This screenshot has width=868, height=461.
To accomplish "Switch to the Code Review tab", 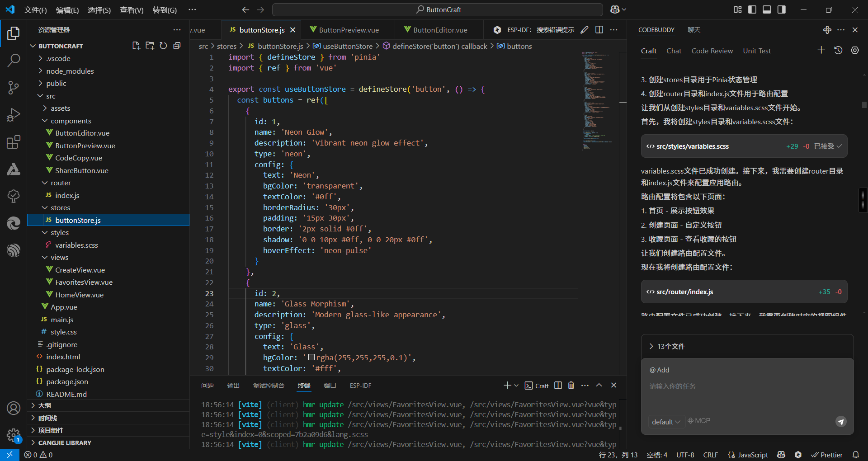I will [712, 51].
